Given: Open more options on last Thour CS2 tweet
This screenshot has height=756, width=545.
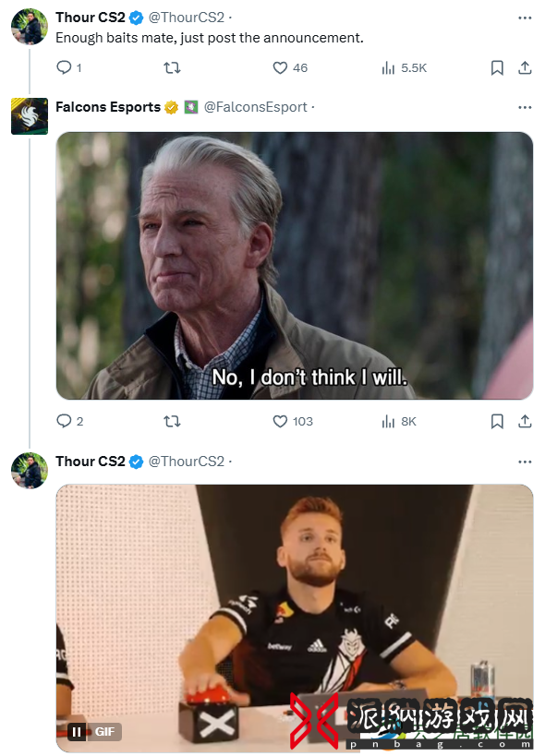Looking at the screenshot, I should 525,462.
